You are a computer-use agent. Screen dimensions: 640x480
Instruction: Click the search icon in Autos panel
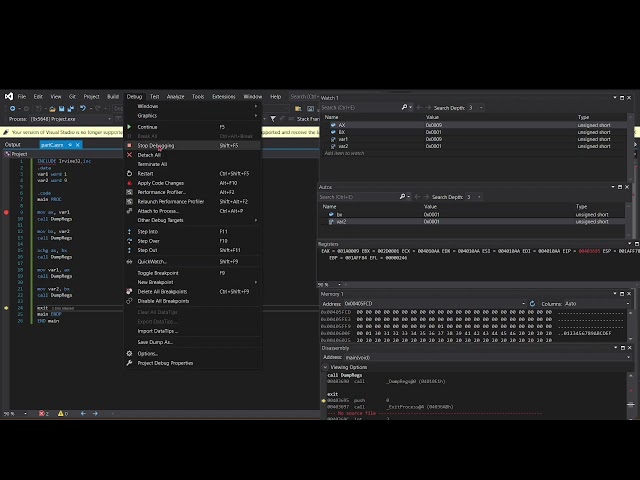tap(402, 197)
